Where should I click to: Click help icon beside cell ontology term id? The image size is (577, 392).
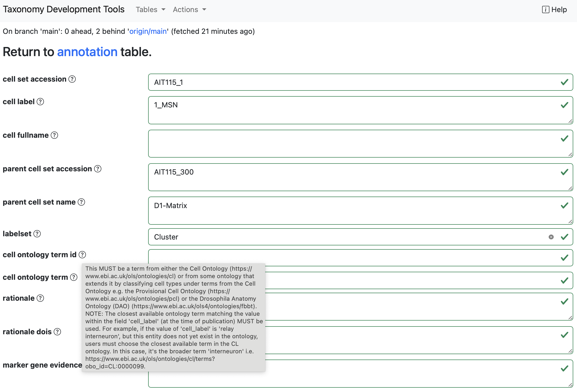(82, 255)
